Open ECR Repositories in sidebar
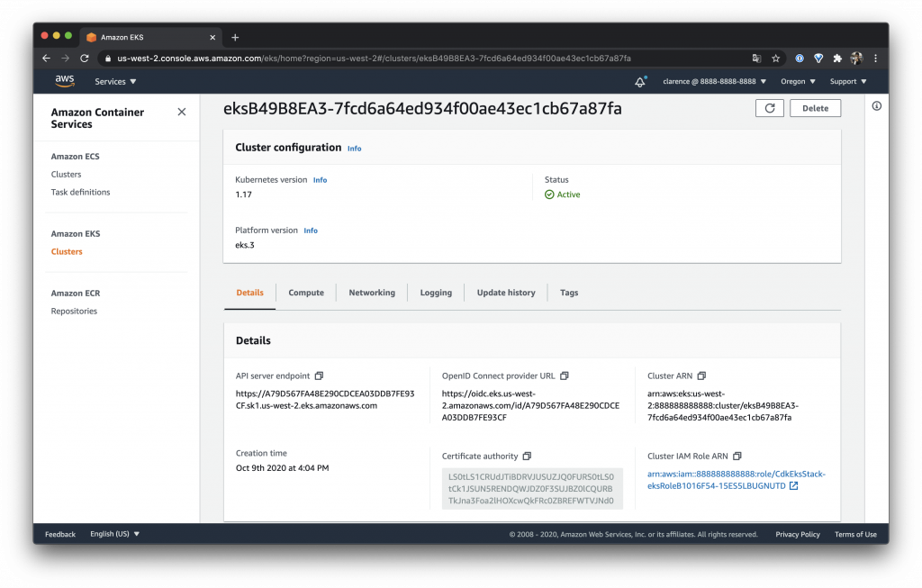 click(74, 311)
